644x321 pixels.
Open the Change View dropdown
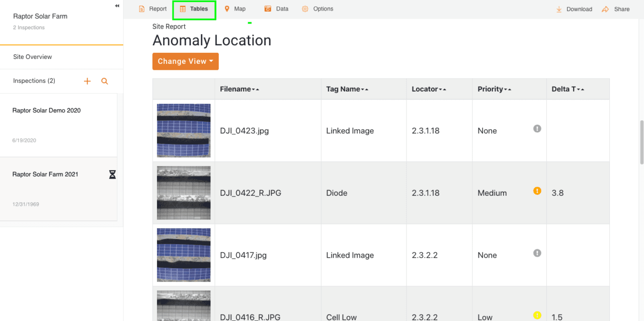tap(186, 61)
